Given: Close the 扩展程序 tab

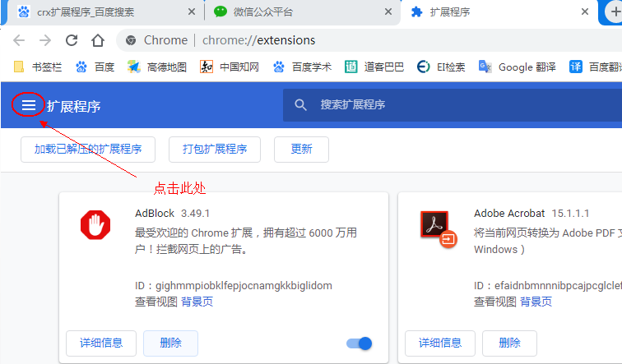Looking at the screenshot, I should click(x=585, y=12).
